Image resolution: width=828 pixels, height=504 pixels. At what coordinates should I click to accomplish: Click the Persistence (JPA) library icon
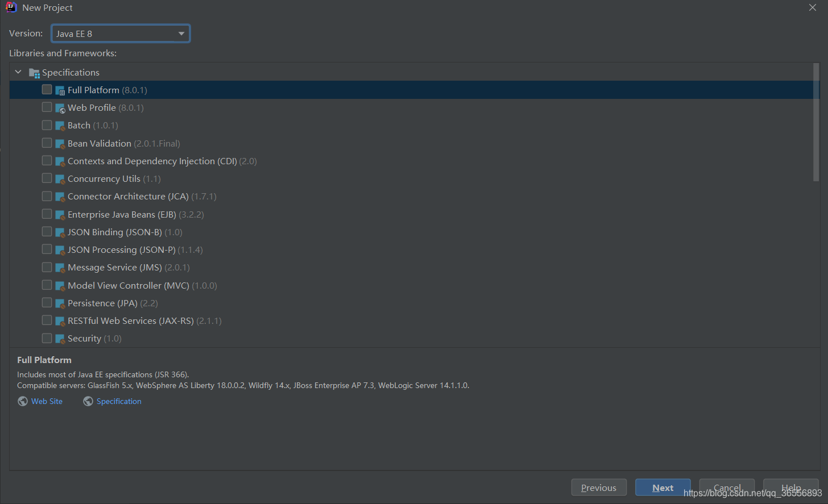(60, 303)
